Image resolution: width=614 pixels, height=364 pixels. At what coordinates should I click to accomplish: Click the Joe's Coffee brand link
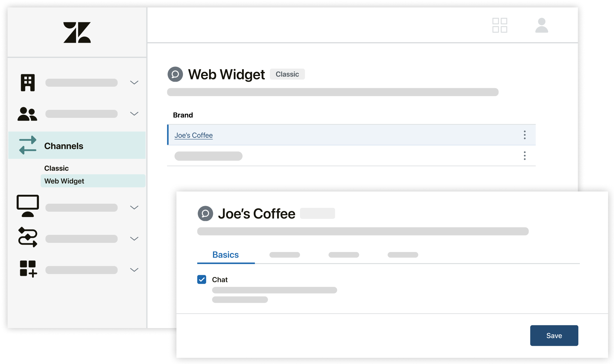pyautogui.click(x=194, y=135)
